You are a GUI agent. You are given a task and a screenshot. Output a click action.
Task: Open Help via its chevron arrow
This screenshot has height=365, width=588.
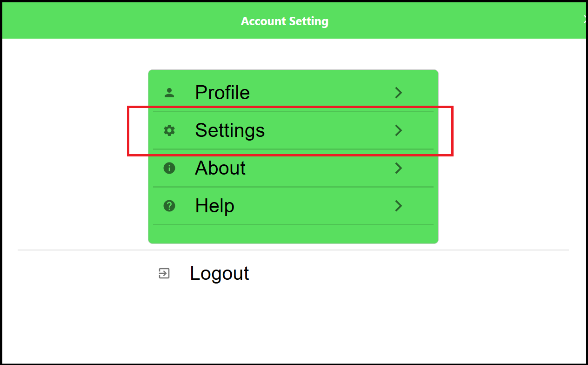(x=398, y=206)
